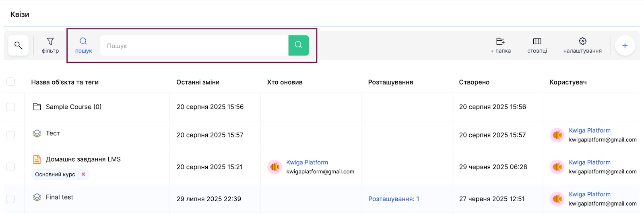Check the Sample Course row checkbox
This screenshot has height=214, width=644.
(11, 107)
